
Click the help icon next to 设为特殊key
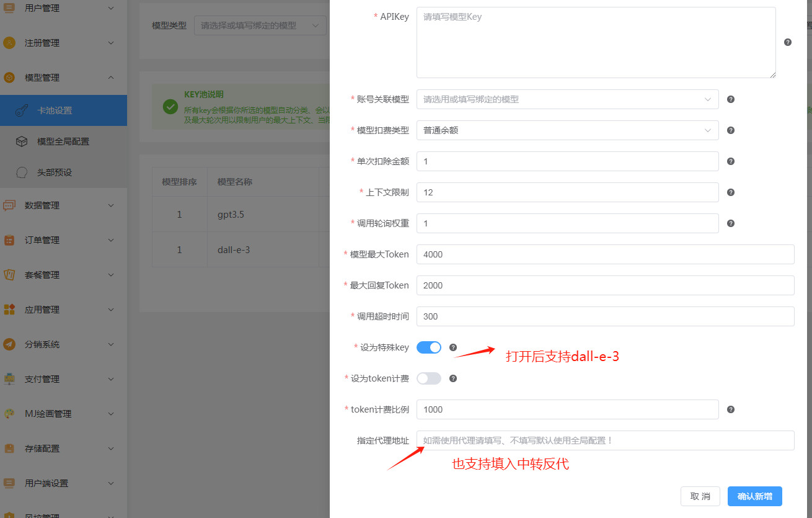453,347
